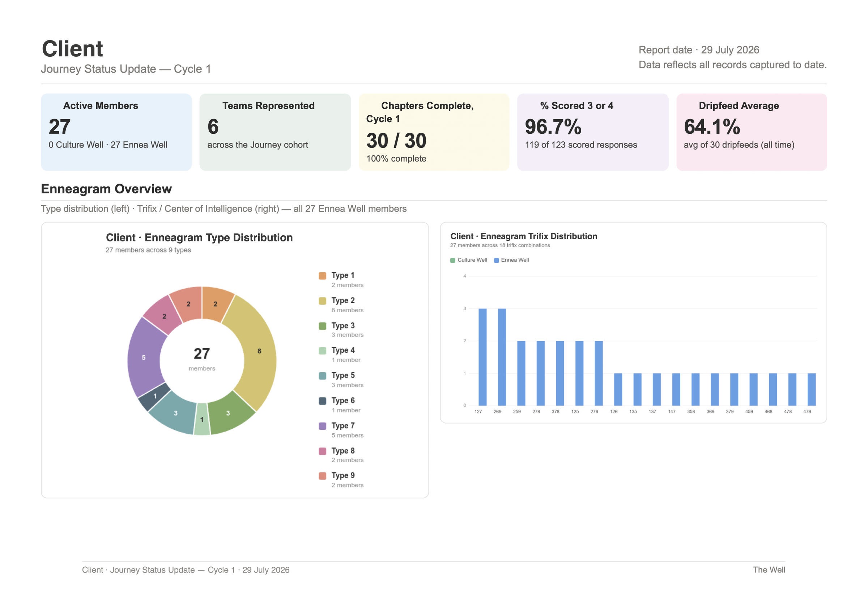Click the bar for trifix 127
The width and height of the screenshot is (868, 613).
coord(482,357)
